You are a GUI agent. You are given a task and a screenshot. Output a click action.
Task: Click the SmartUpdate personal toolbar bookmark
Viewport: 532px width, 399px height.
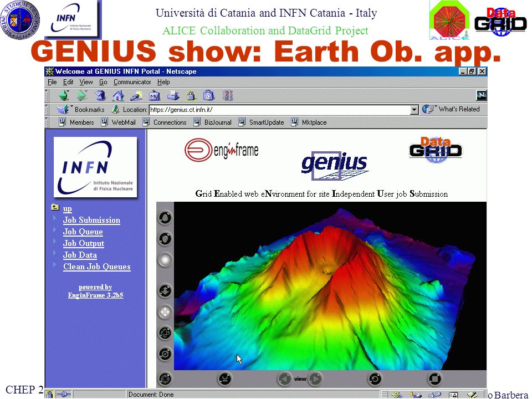tap(261, 122)
